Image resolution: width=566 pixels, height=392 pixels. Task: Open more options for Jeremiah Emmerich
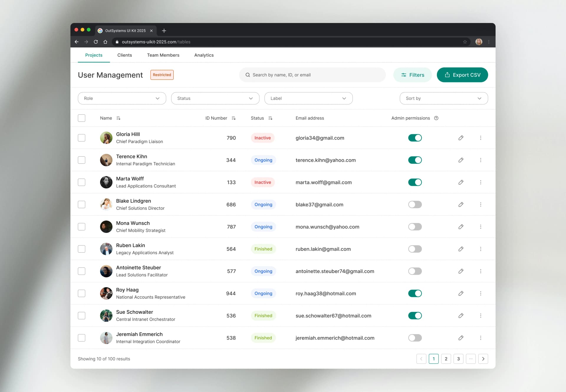click(x=481, y=338)
